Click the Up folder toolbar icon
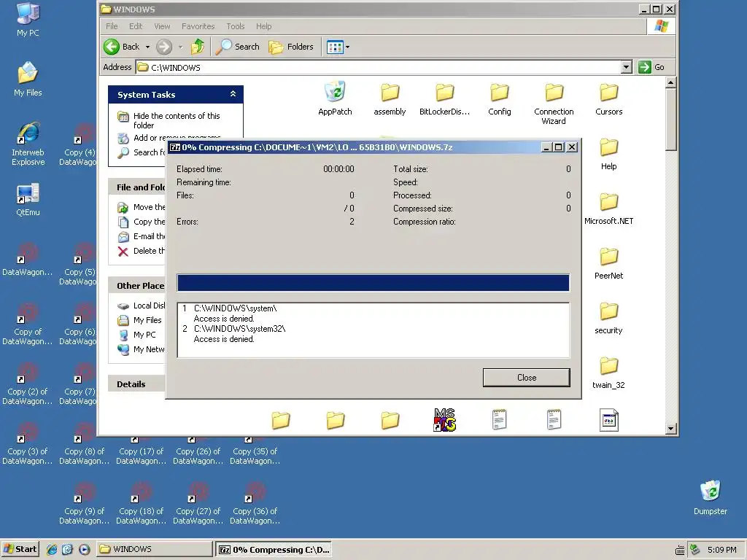The width and height of the screenshot is (747, 560). 197,47
